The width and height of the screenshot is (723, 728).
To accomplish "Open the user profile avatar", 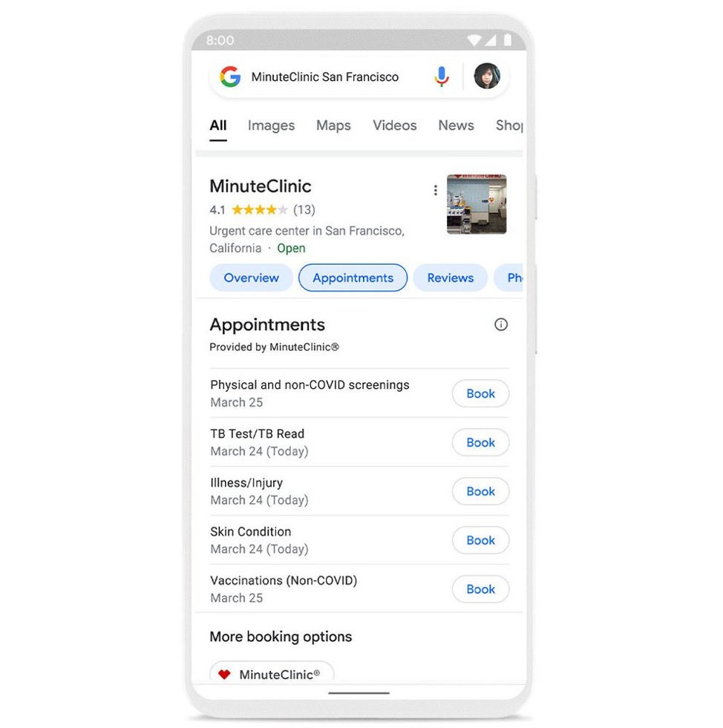I will [x=487, y=76].
